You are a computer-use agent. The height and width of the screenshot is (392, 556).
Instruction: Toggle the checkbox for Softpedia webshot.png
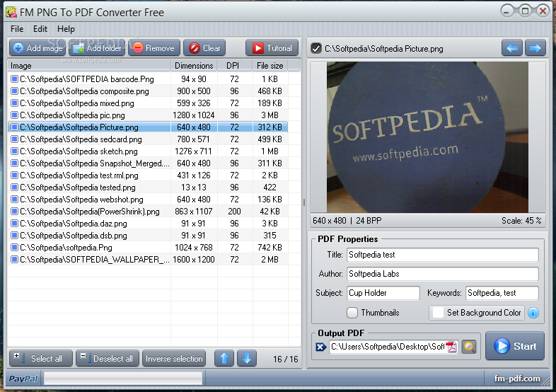coord(14,200)
